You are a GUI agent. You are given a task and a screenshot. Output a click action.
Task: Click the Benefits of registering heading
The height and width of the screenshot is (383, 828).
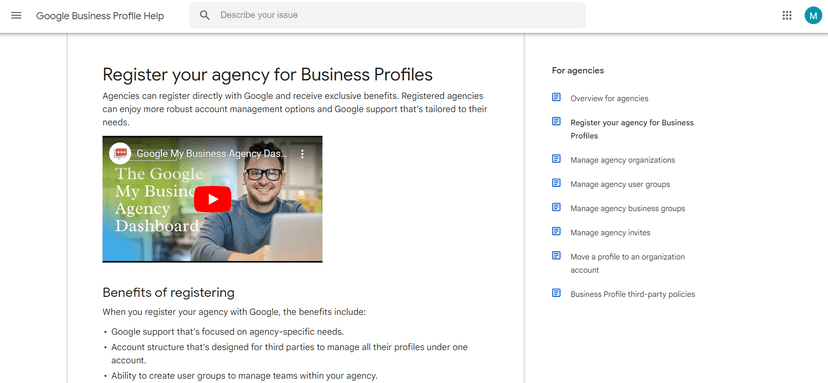click(x=168, y=292)
